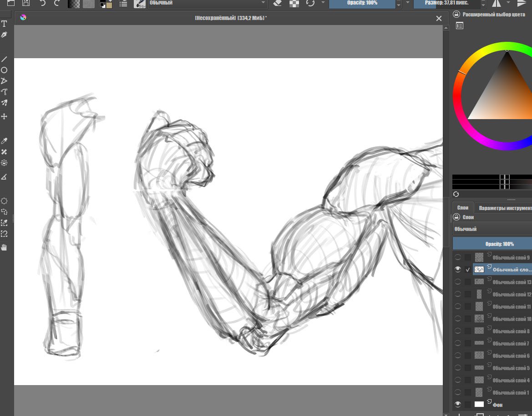Reload the original brush preset
Image resolution: width=532 pixels, height=416 pixels.
(310, 3)
